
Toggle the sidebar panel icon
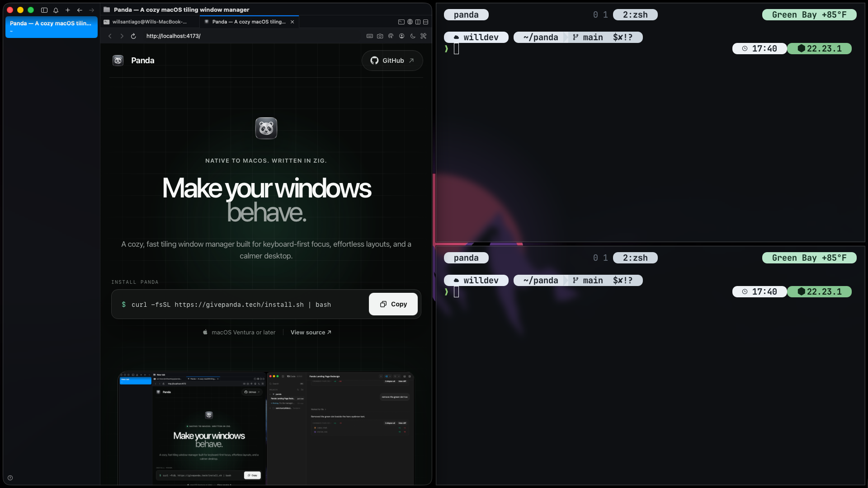pos(44,10)
